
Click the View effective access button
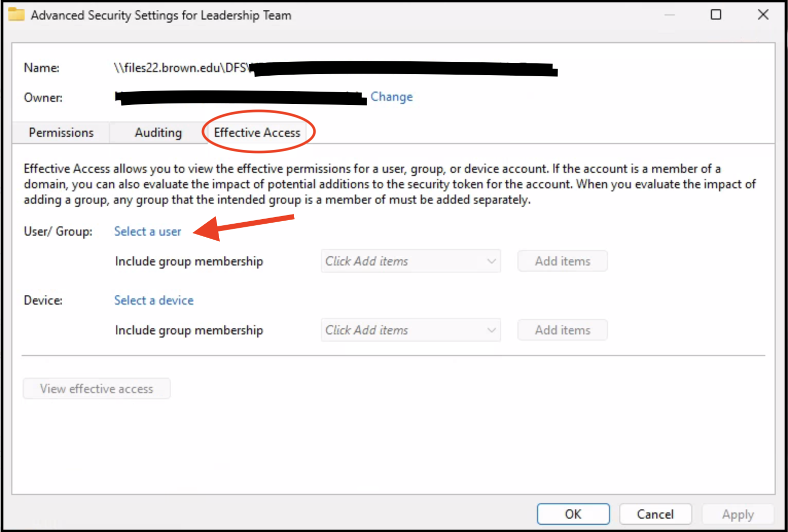coord(97,389)
